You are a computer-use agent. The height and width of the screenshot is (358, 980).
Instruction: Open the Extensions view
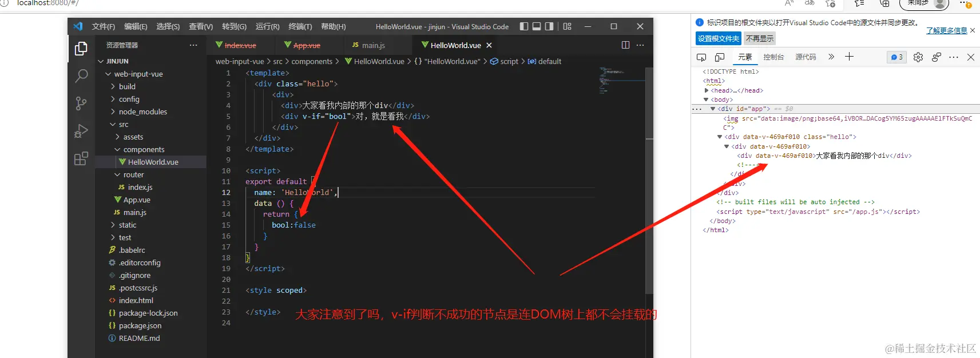pos(81,158)
